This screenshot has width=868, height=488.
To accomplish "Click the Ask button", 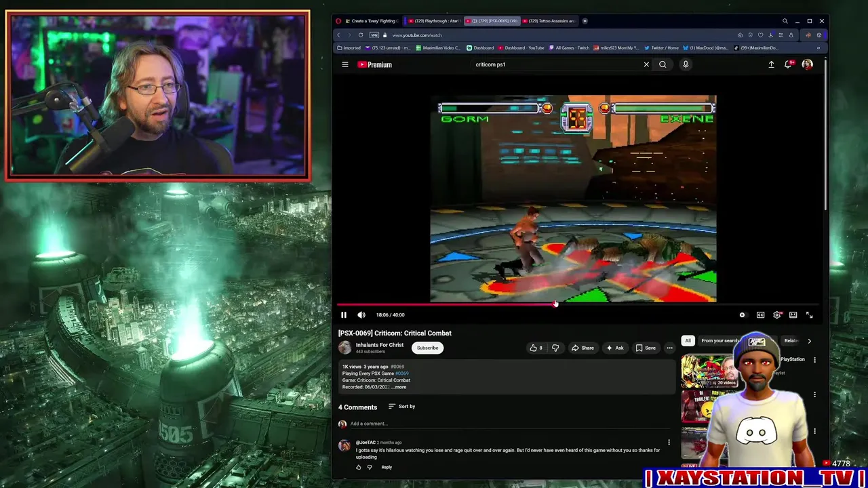I will [x=614, y=348].
